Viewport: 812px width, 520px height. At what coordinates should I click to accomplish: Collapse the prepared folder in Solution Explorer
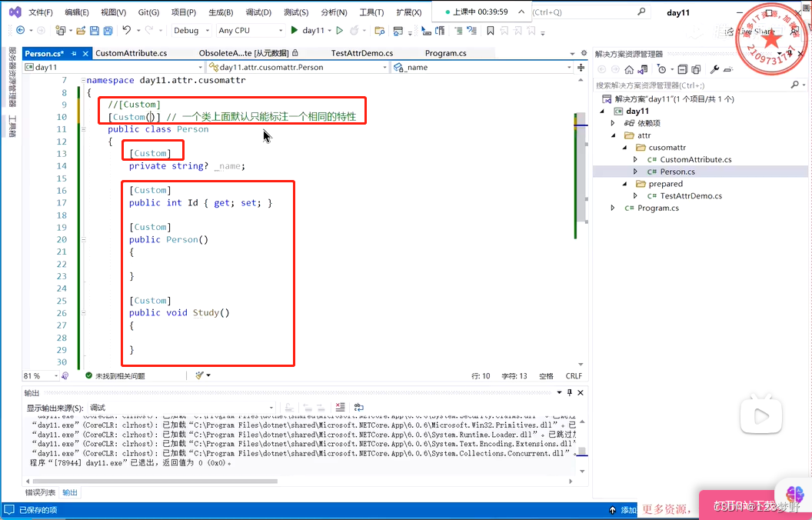coord(624,184)
